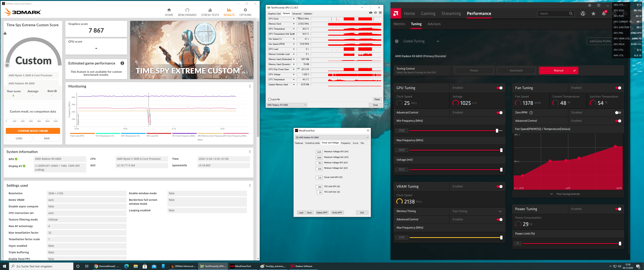This screenshot has width=644, height=270.
Task: Click GPU-Z refresh icon
Action: pos(375,13)
